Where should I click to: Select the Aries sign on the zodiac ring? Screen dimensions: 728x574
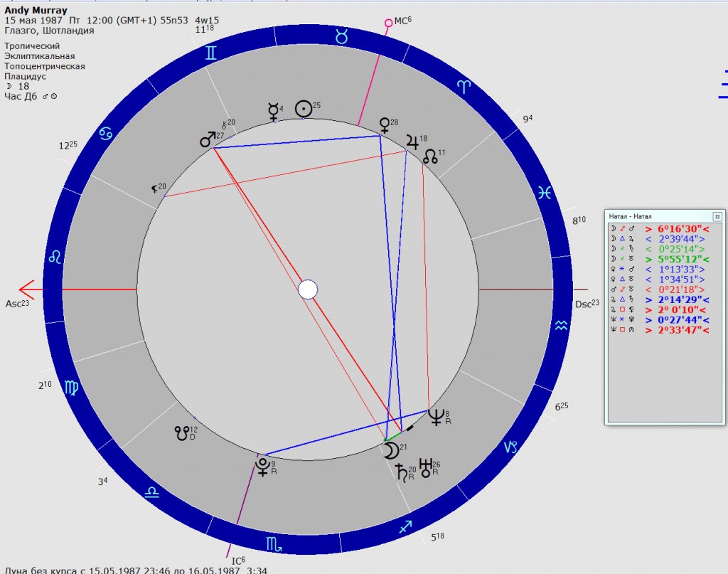pyautogui.click(x=464, y=86)
